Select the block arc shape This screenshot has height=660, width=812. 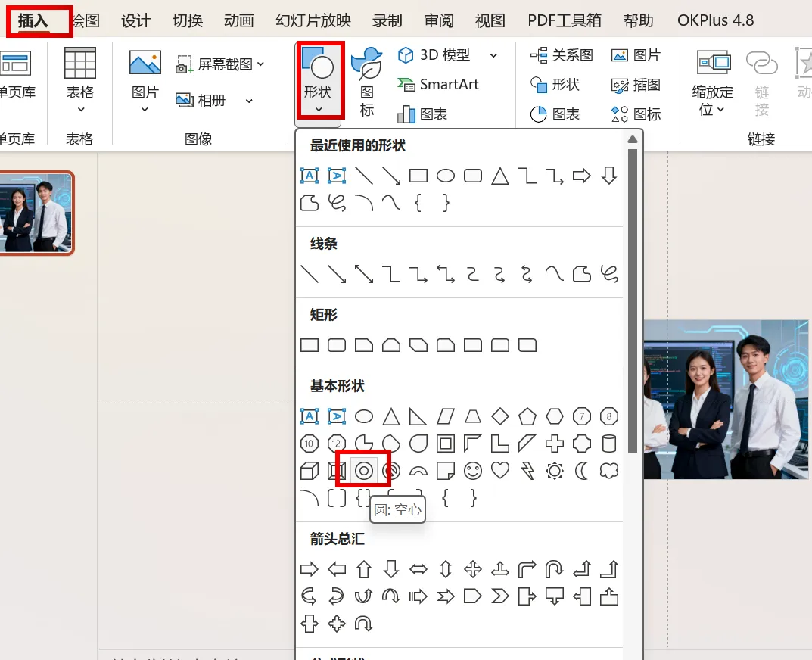[418, 471]
